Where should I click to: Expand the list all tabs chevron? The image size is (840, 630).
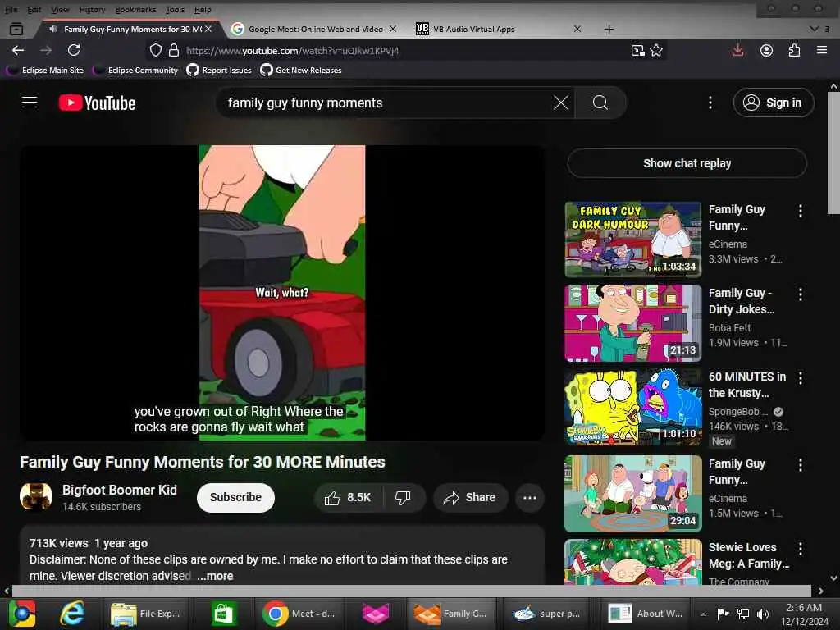(x=815, y=29)
